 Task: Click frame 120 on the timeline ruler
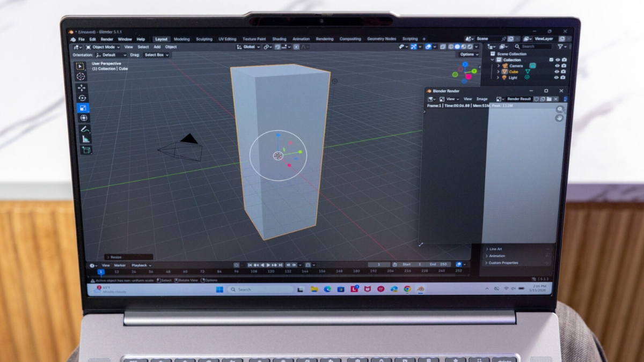(x=270, y=271)
